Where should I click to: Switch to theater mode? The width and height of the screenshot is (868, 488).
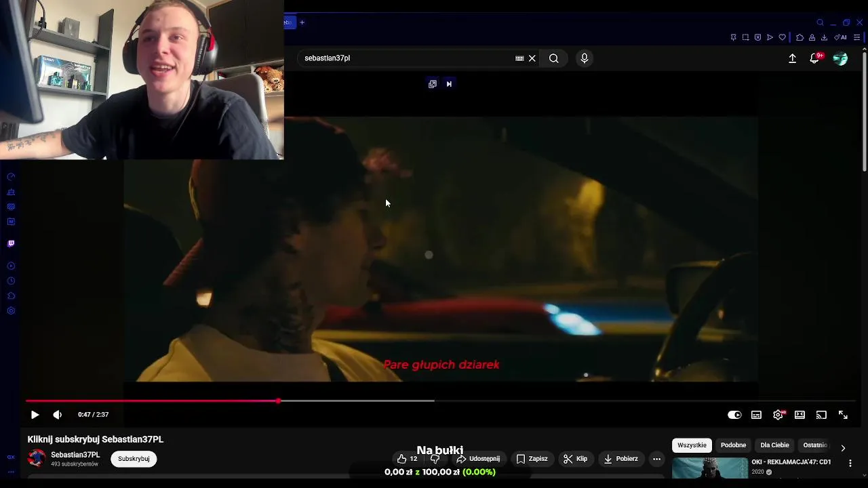click(800, 415)
